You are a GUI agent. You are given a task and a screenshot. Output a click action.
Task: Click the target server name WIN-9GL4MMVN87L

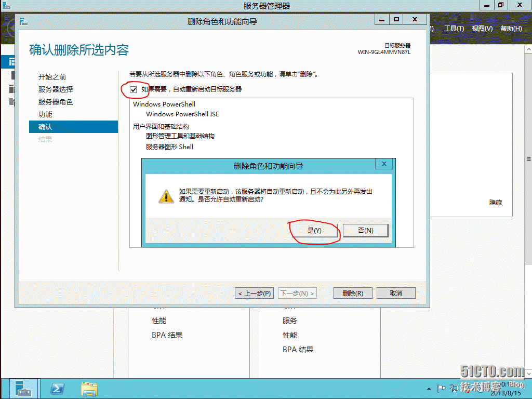coord(384,52)
